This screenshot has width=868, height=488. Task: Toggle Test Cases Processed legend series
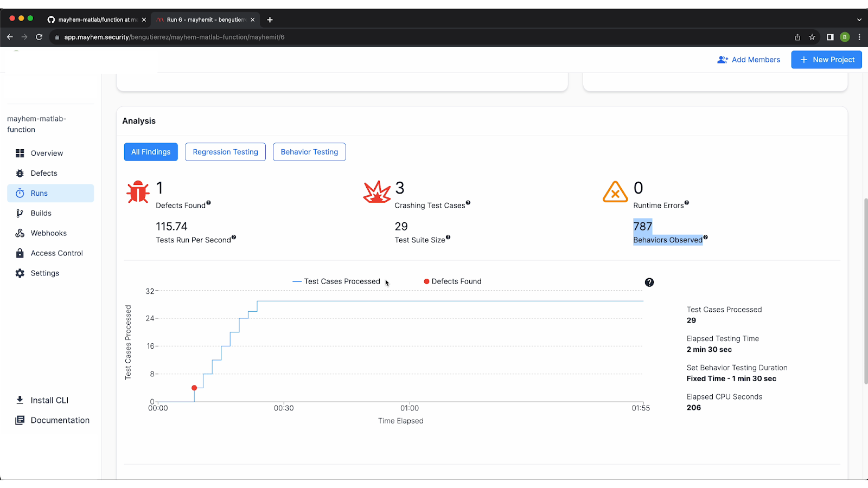click(336, 281)
